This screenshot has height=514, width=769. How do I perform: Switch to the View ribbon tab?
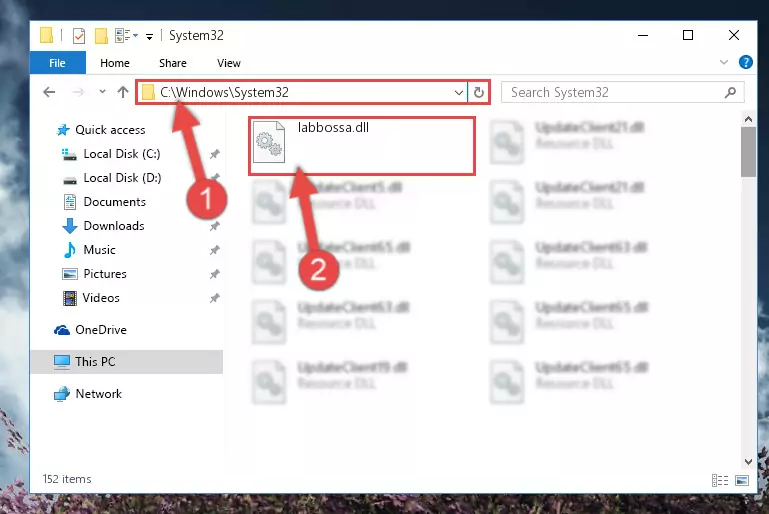229,63
